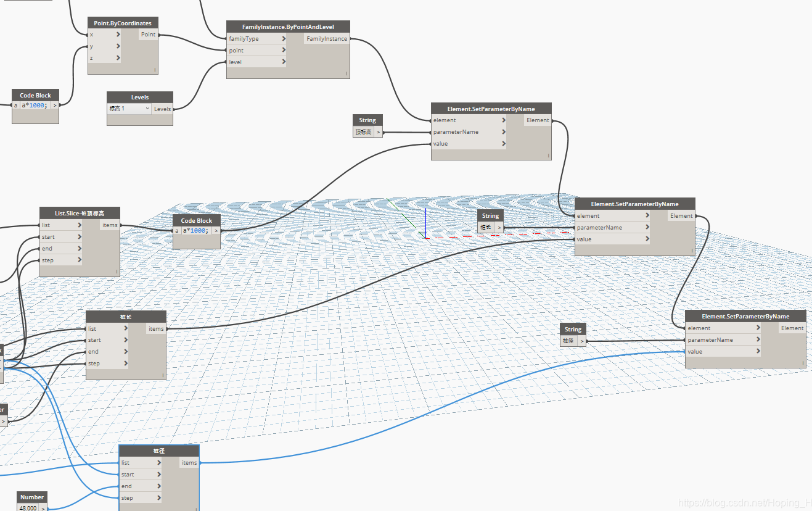The image size is (812, 511).
Task: Click step input of 桩长 slice node
Action: click(x=107, y=364)
